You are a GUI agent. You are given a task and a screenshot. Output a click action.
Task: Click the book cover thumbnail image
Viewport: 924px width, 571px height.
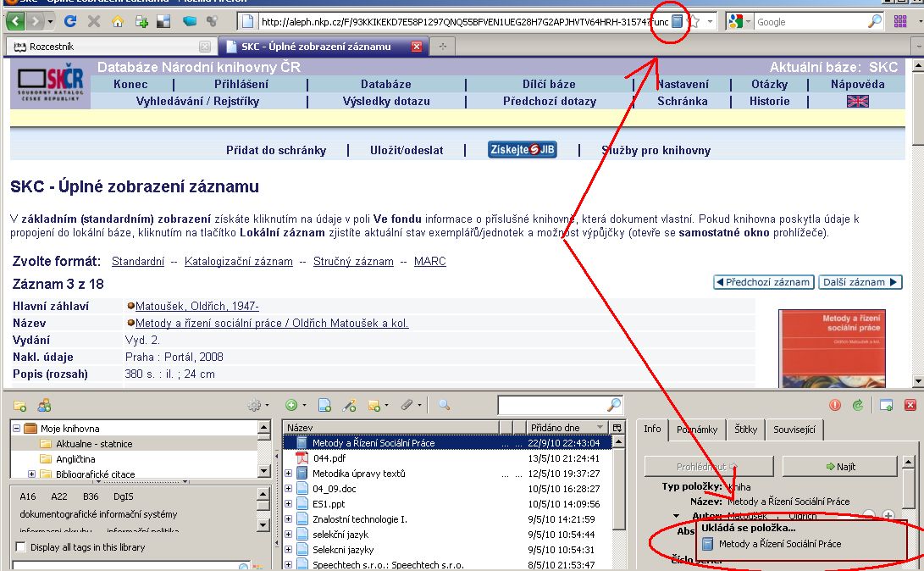pos(832,347)
